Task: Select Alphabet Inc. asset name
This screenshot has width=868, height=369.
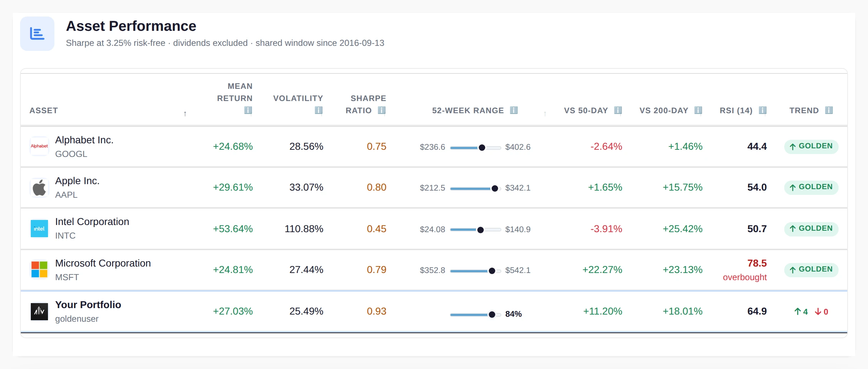Action: 84,140
